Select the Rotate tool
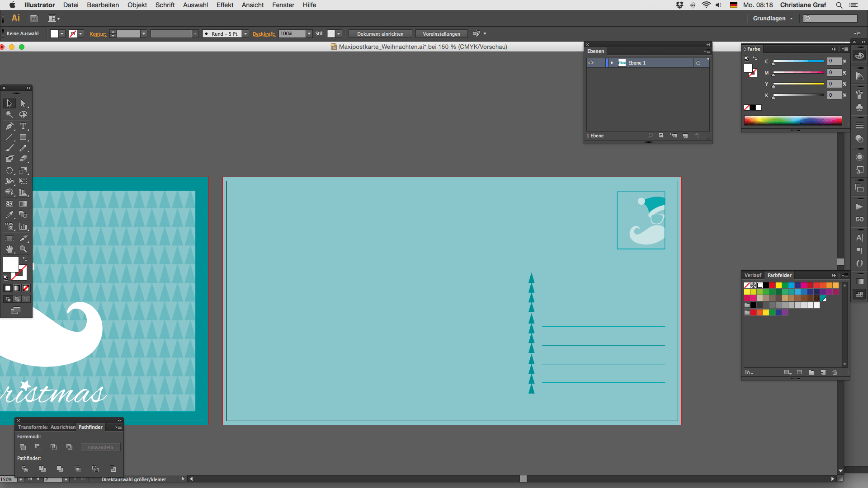The height and width of the screenshot is (488, 868). 9,171
